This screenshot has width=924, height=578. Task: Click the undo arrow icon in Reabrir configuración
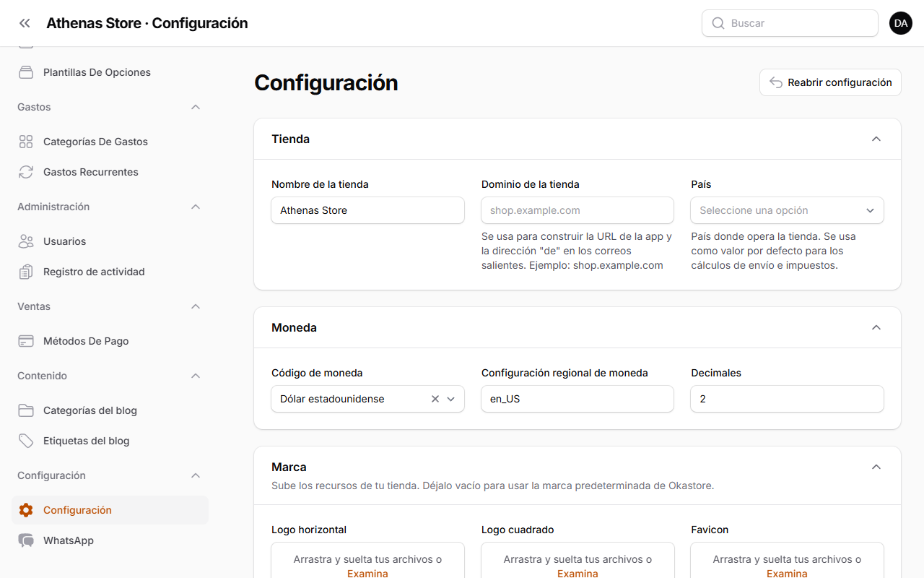776,82
